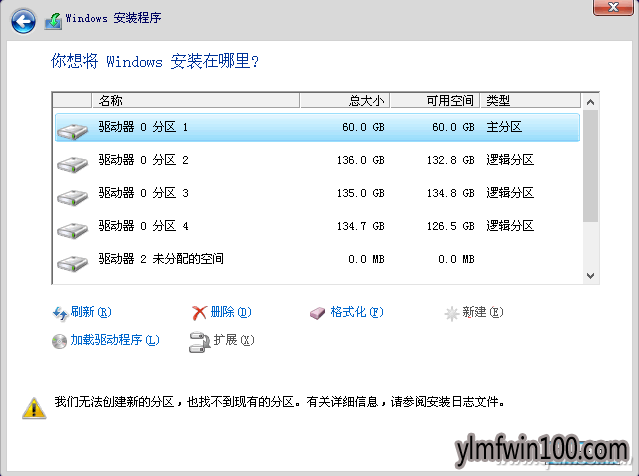Click the 新建(E) new partition link
The height and width of the screenshot is (476, 639).
click(483, 312)
